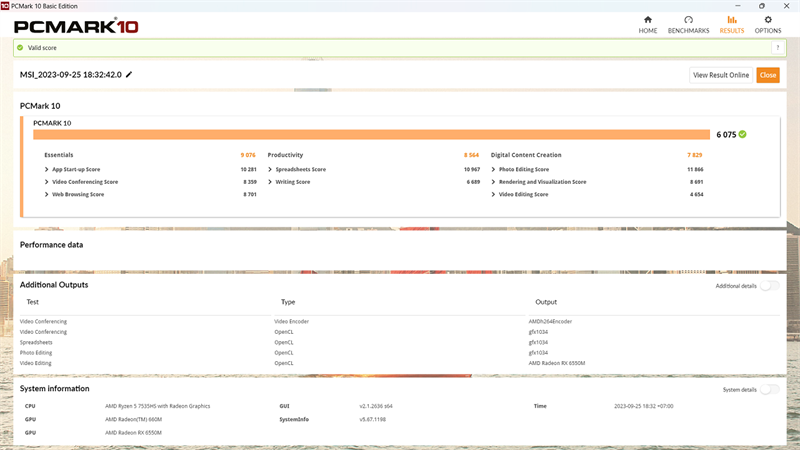
Task: Open the Options gear icon
Action: click(x=768, y=20)
